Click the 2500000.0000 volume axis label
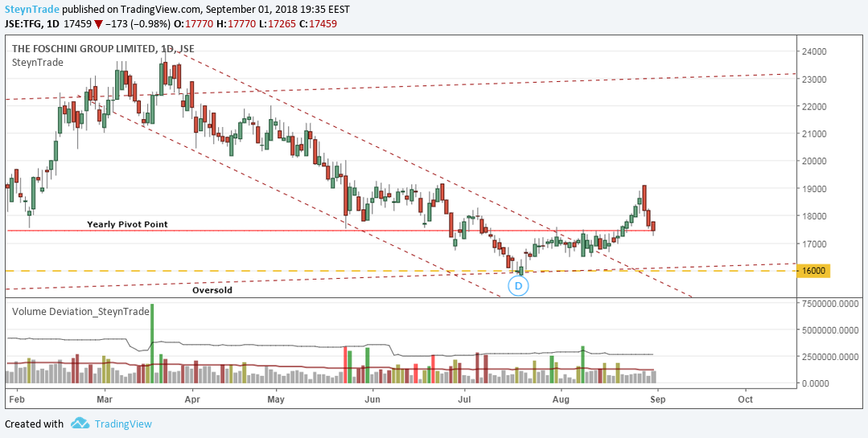 (x=830, y=357)
